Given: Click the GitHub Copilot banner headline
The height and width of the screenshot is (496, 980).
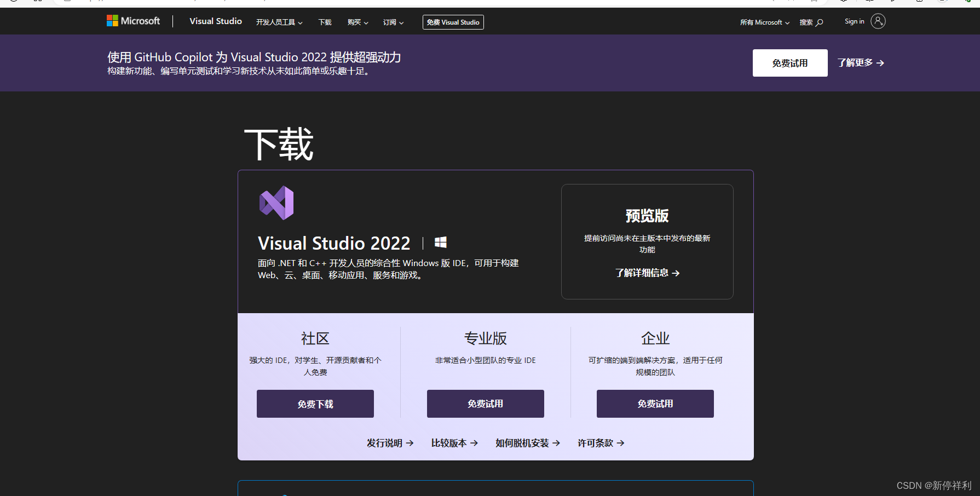Looking at the screenshot, I should pyautogui.click(x=254, y=57).
